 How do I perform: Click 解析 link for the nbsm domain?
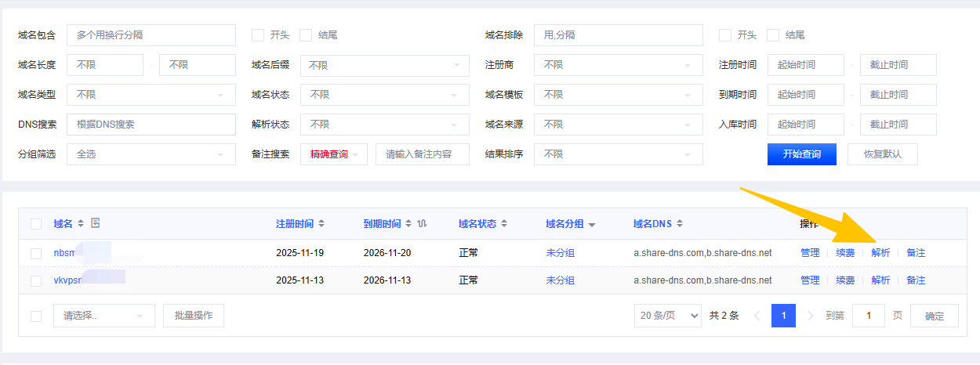click(x=880, y=253)
